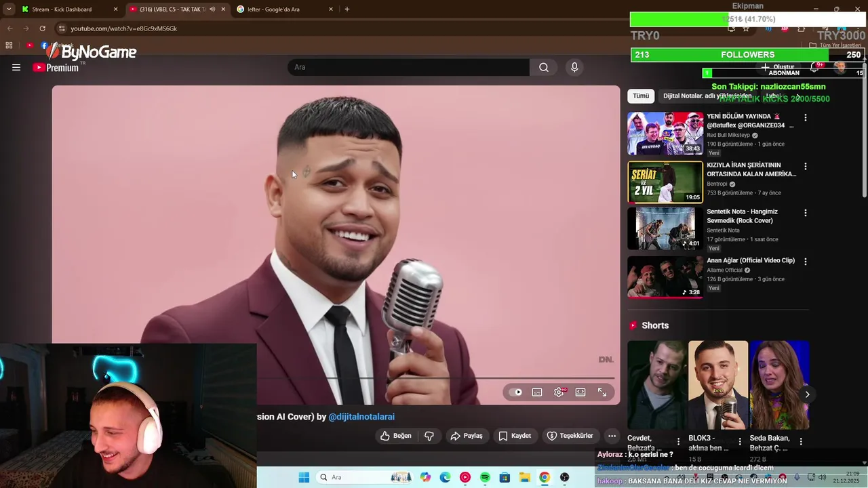Show more filter chips with the chevron
868x488 pixels.
click(x=799, y=96)
